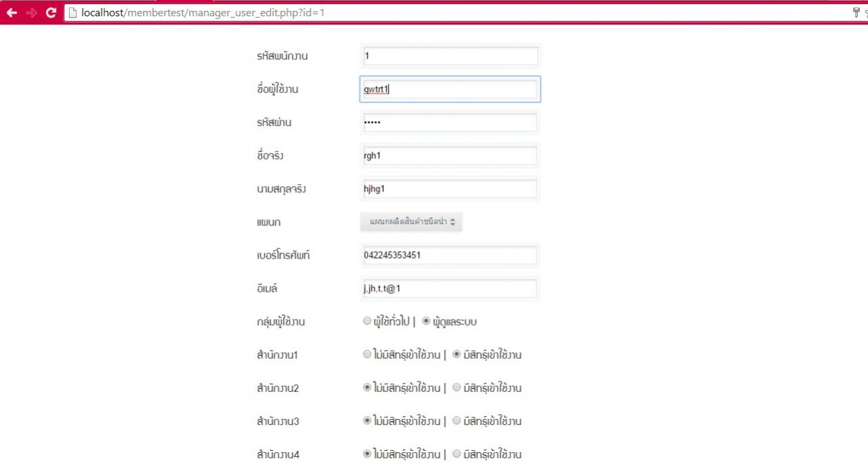Screen dimensions: 868x463
Task: Select ผู้ใช้ทั่วไป radio for กลุ่มผู้ใช้งาน
Action: [x=367, y=322]
